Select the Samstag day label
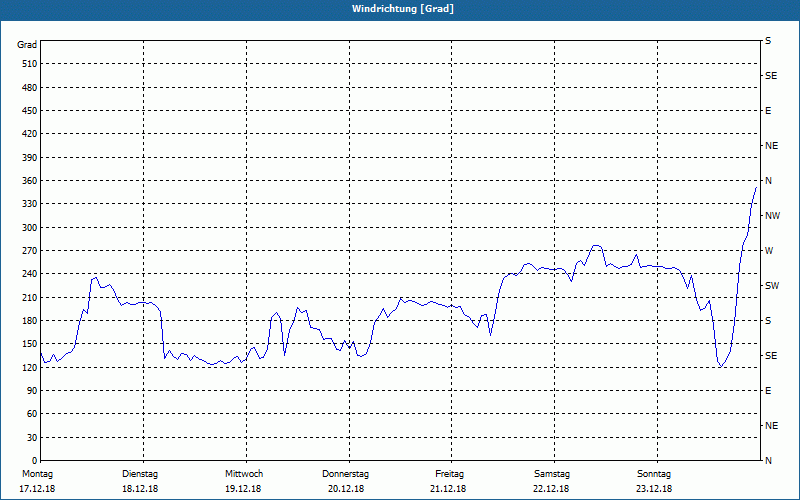The width and height of the screenshot is (800, 500). point(552,474)
